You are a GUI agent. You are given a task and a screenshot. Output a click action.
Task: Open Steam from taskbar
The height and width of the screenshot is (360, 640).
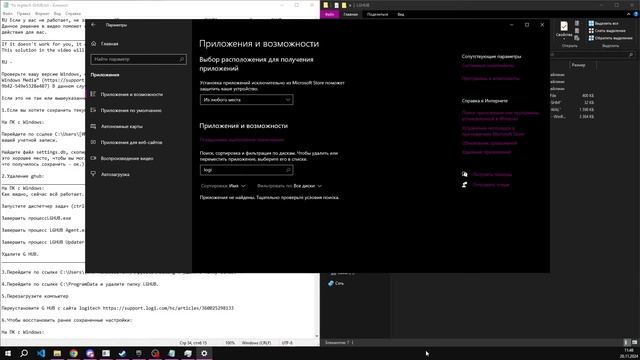[122, 353]
